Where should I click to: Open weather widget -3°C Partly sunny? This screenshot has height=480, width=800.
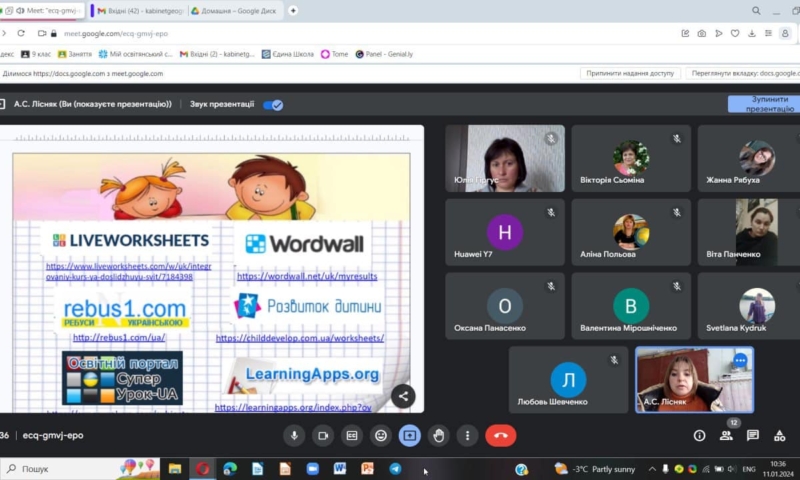point(595,469)
